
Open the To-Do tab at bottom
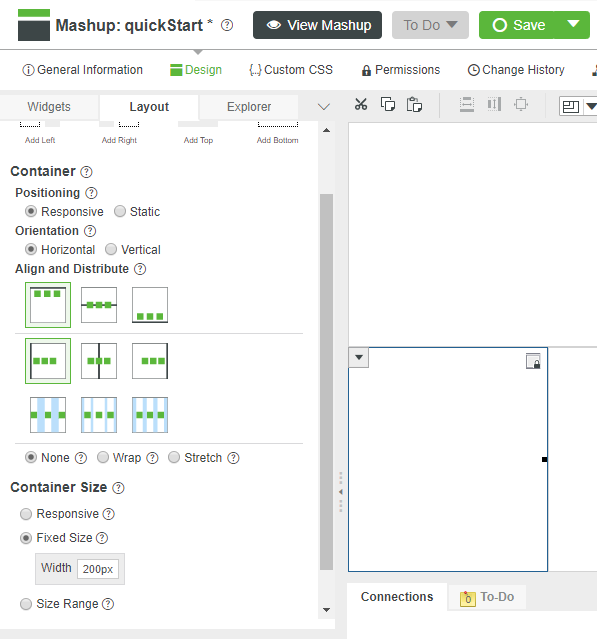click(487, 597)
